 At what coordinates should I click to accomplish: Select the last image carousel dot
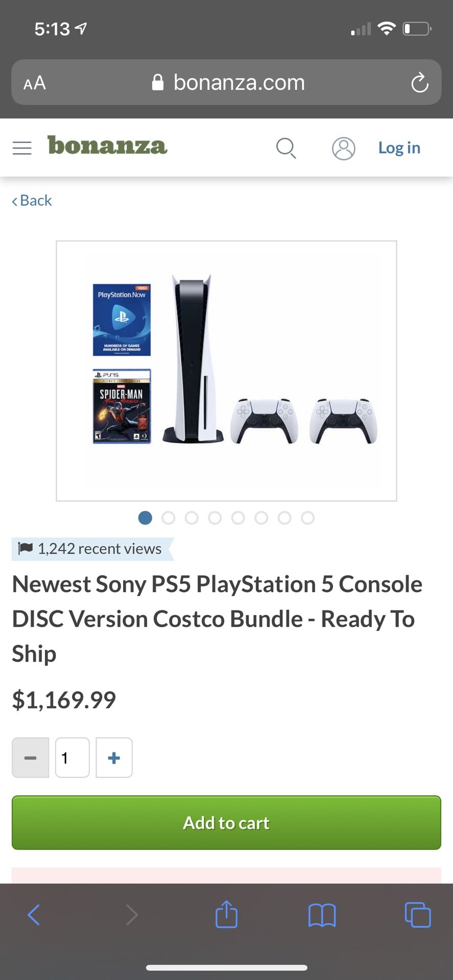pyautogui.click(x=307, y=518)
